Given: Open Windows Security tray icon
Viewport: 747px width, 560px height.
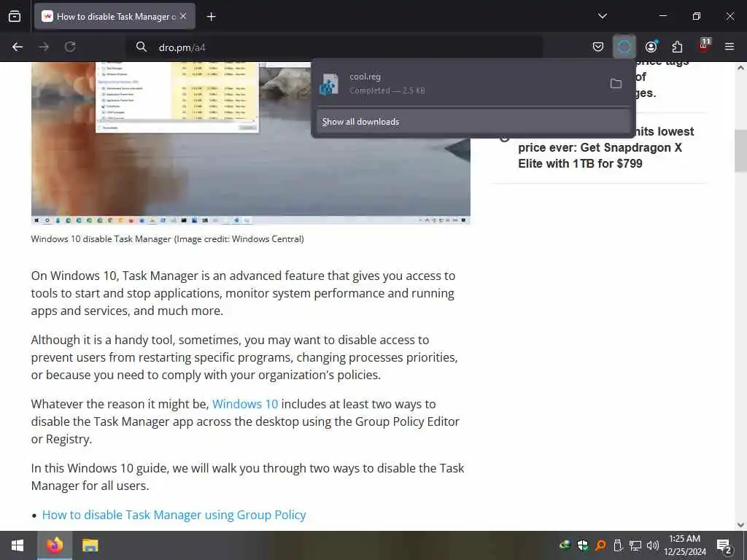Looking at the screenshot, I should point(583,545).
